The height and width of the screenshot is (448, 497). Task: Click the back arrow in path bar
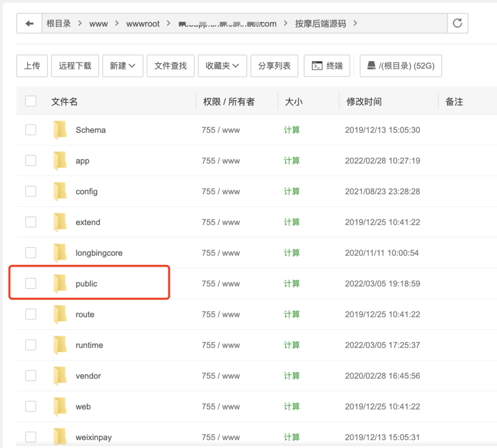[30, 23]
